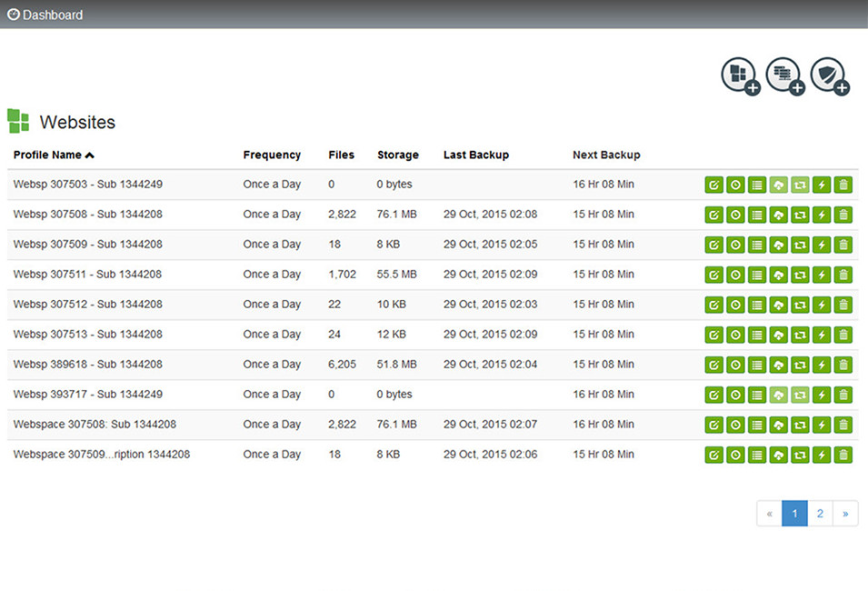868x591 pixels.
Task: Delete Websp 389618 using its trash icon
Action: click(843, 366)
